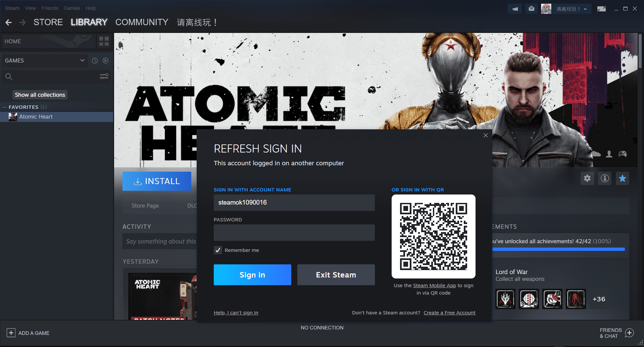Click the single-player person icon
This screenshot has width=644, height=347.
[609, 154]
